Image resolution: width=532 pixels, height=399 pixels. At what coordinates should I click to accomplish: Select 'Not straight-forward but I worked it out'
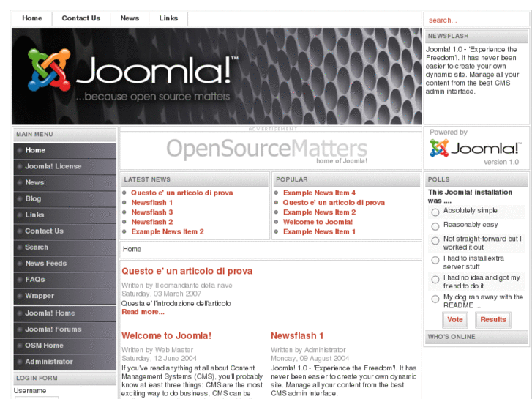coord(435,241)
